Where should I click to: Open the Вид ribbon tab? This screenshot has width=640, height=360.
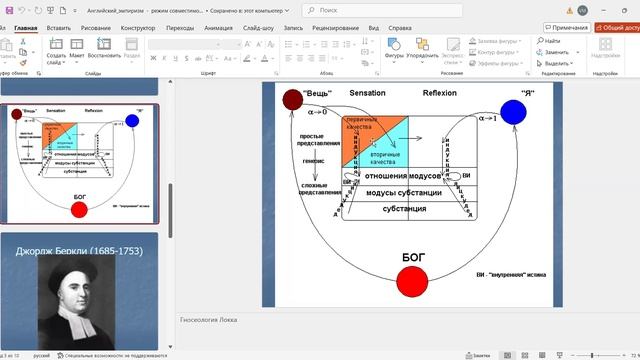pyautogui.click(x=373, y=28)
